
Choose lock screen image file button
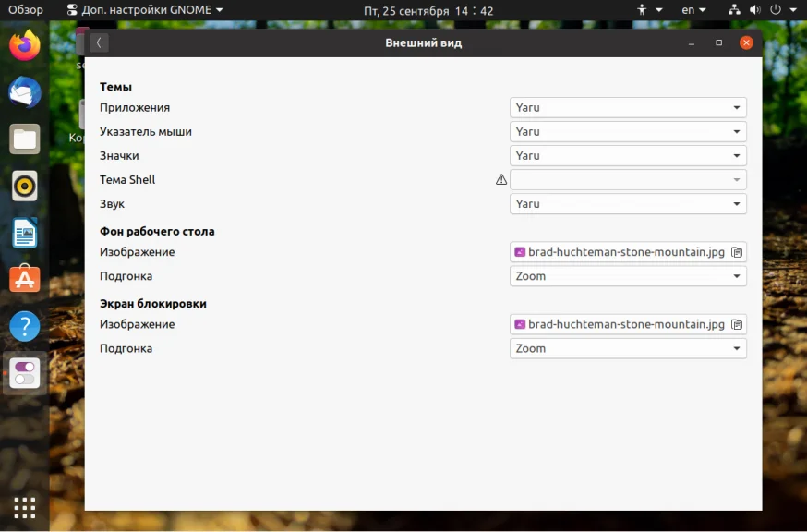click(628, 324)
